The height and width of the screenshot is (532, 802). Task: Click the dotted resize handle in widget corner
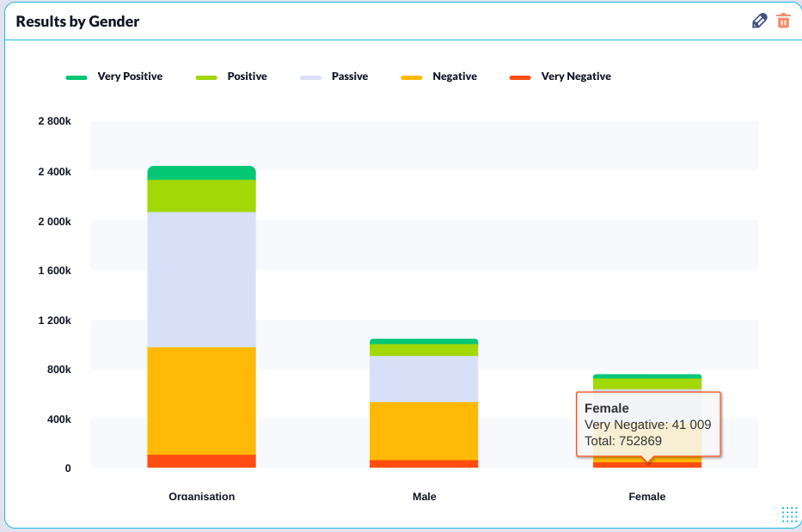pos(789,514)
